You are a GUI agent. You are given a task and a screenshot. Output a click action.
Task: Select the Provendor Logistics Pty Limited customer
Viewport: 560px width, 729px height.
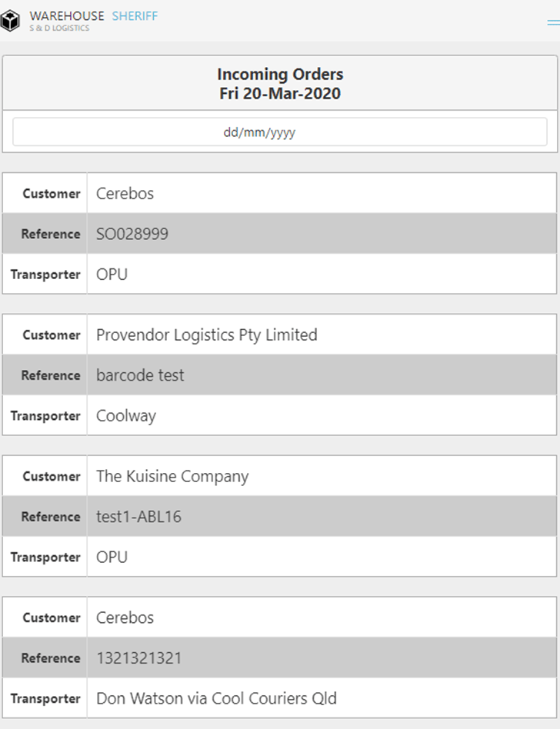tap(206, 335)
